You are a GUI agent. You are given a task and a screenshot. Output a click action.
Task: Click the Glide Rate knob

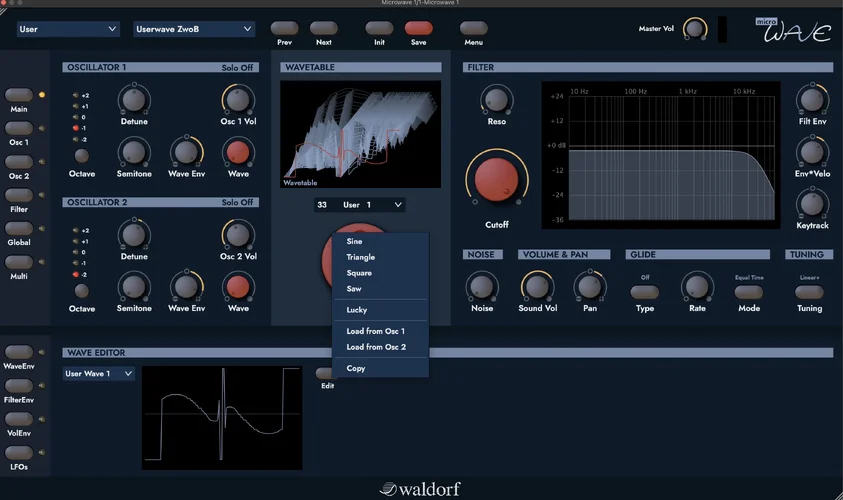click(697, 287)
